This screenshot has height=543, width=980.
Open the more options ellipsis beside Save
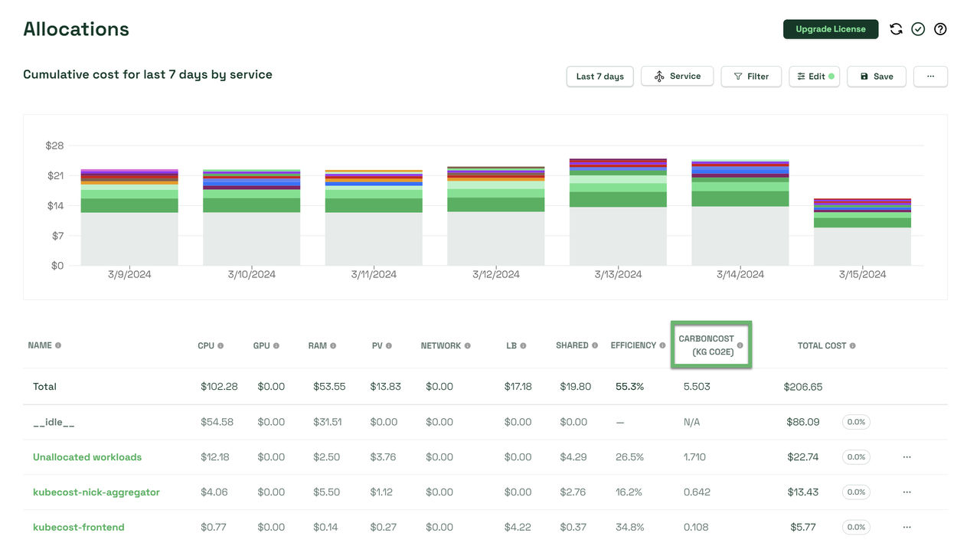pyautogui.click(x=930, y=76)
